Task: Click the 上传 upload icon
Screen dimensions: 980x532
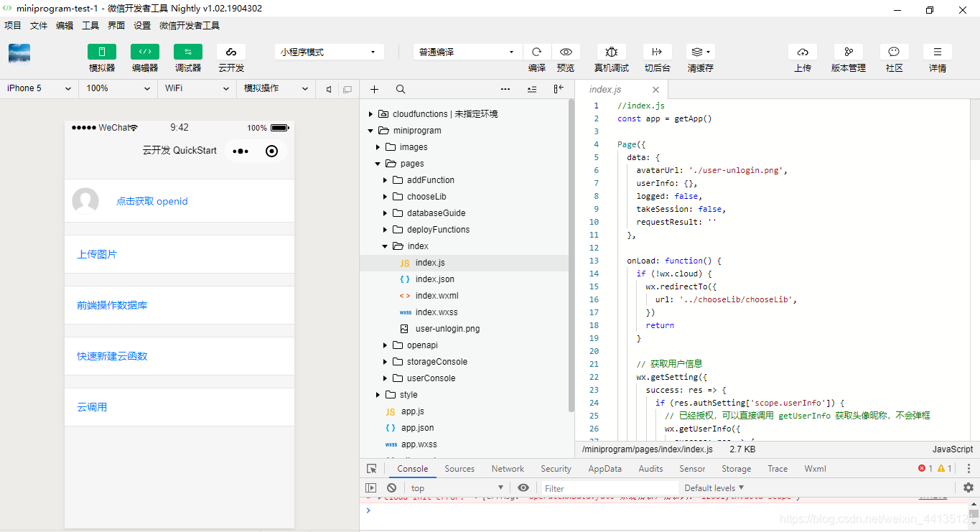Action: (803, 52)
